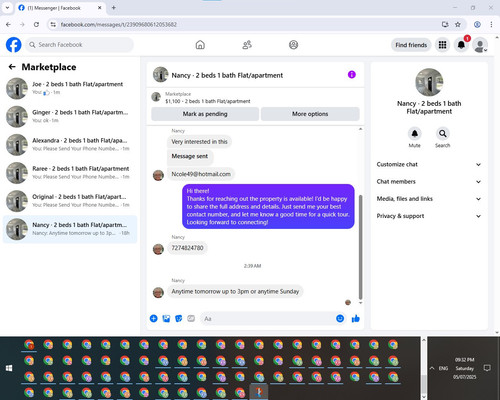
Task: Expand the Media, files and links section
Action: click(429, 199)
